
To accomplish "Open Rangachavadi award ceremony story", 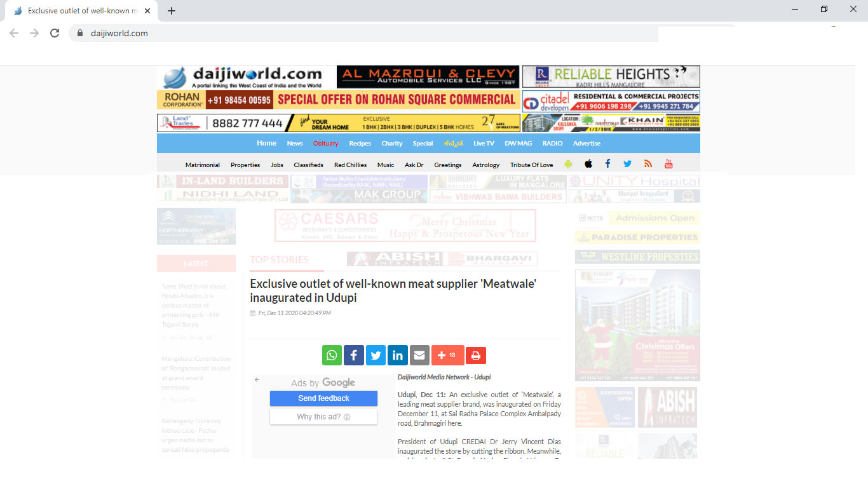I will pos(196,373).
